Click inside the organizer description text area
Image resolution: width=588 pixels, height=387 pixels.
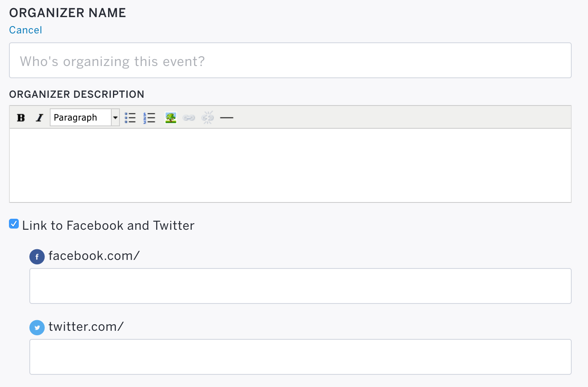coord(290,165)
